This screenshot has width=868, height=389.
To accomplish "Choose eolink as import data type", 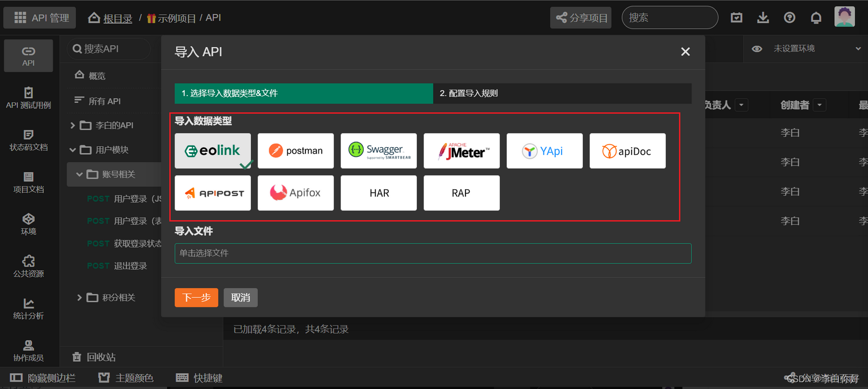I will (213, 151).
